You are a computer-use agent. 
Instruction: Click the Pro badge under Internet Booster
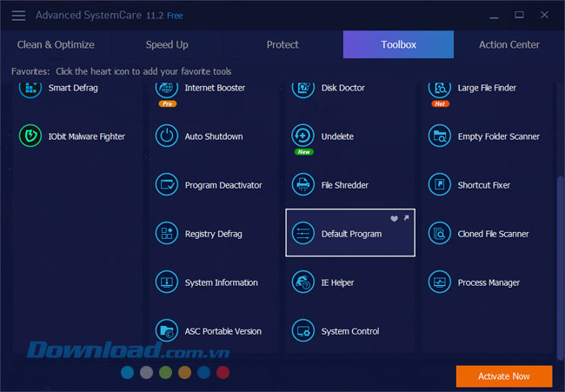click(x=167, y=103)
